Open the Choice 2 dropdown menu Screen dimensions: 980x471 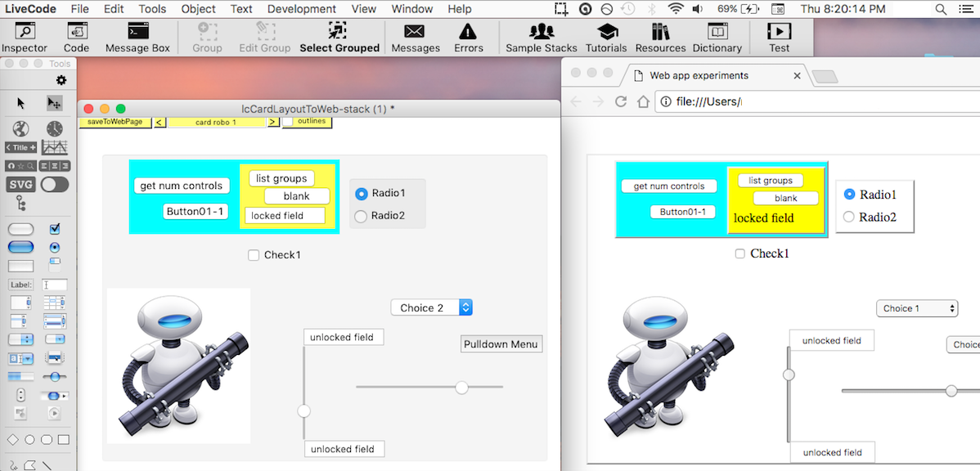(x=431, y=307)
